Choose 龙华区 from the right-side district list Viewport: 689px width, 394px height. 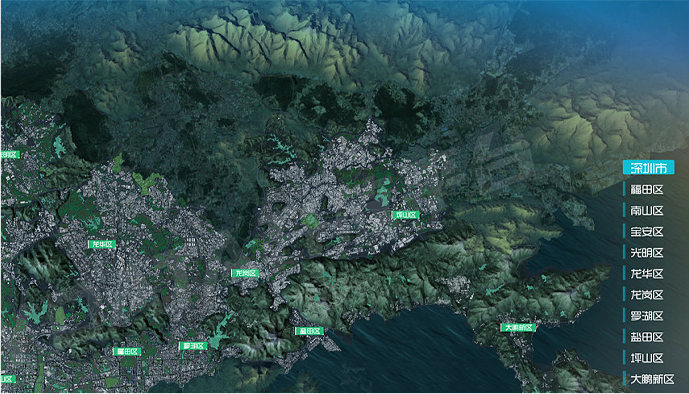click(x=646, y=274)
